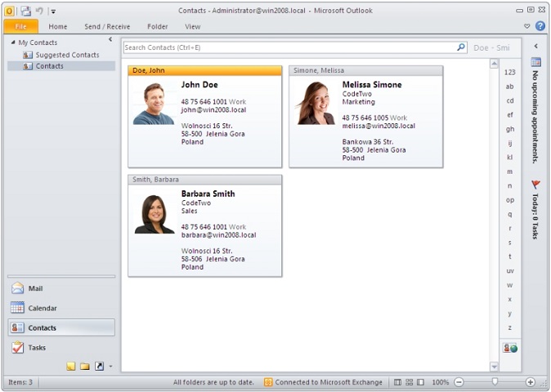Click the 100% zoom level
This screenshot has height=392, width=551.
tap(441, 382)
